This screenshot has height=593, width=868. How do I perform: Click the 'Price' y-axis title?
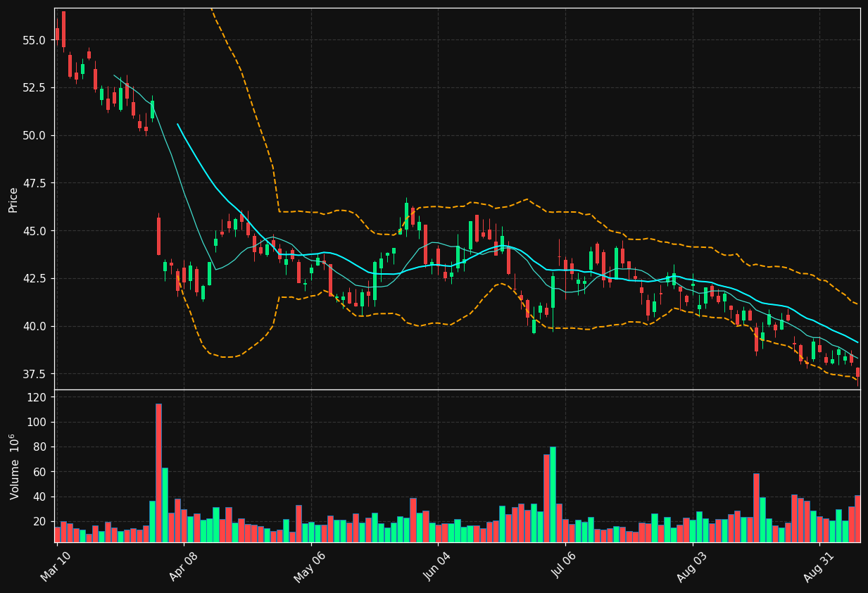pos(13,199)
